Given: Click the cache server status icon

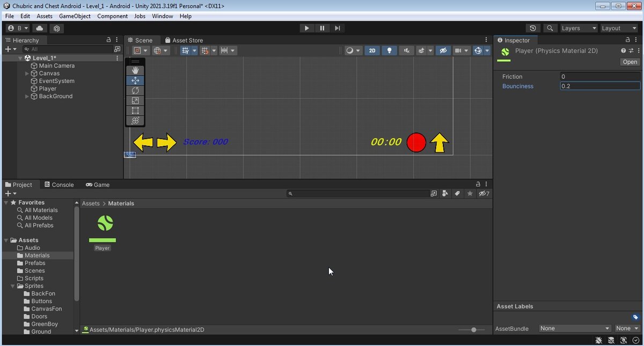Looking at the screenshot, I should coord(611,340).
